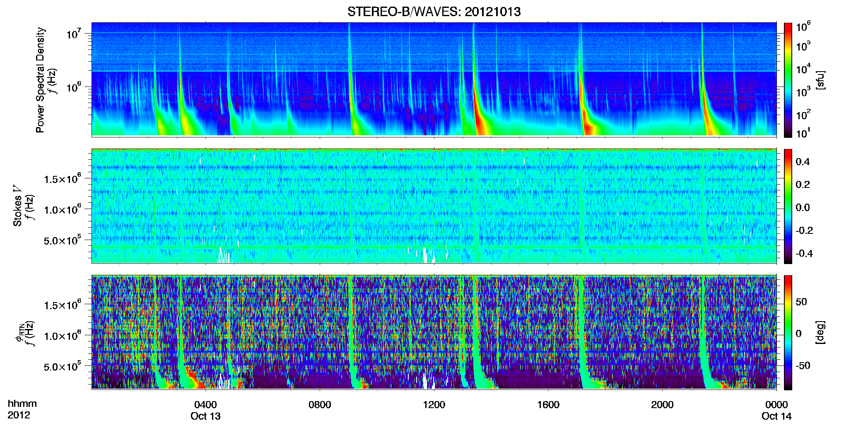
Task: Open the phi RTN direction spectrogram panel
Action: 434,332
